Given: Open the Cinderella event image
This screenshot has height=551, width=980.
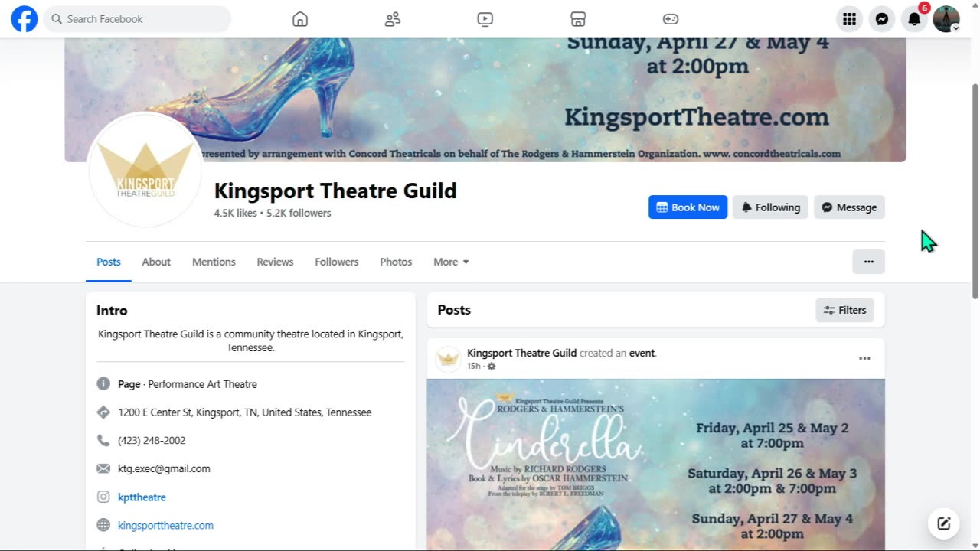Looking at the screenshot, I should (655, 464).
